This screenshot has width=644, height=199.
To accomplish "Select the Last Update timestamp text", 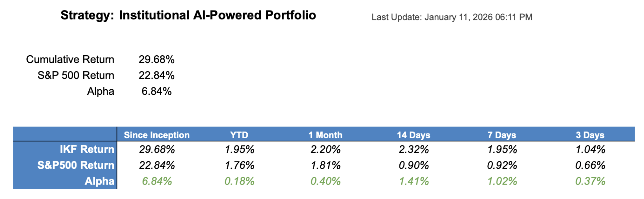I will pyautogui.click(x=452, y=17).
